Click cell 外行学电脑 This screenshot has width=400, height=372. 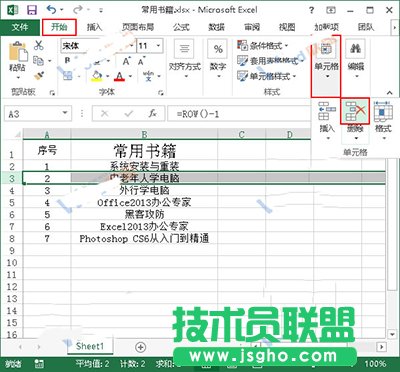(x=144, y=190)
